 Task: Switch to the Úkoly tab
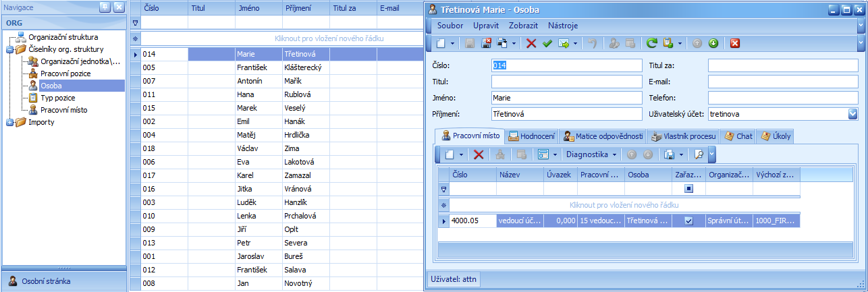tap(776, 136)
